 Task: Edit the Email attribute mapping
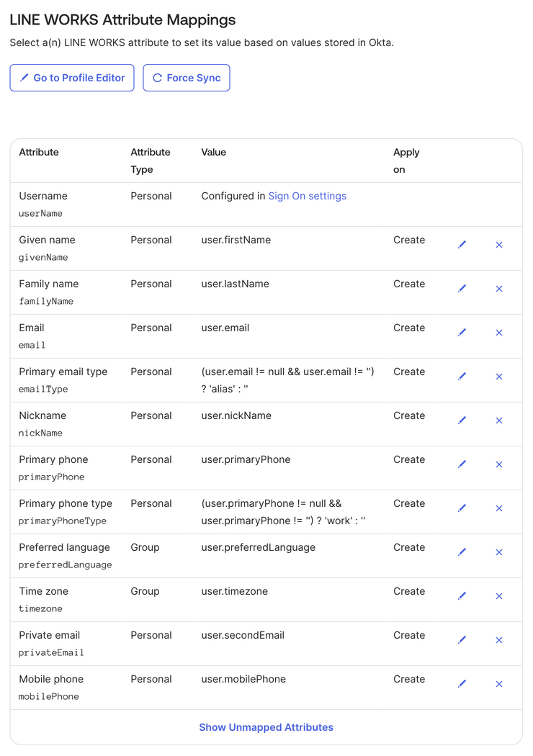(462, 332)
